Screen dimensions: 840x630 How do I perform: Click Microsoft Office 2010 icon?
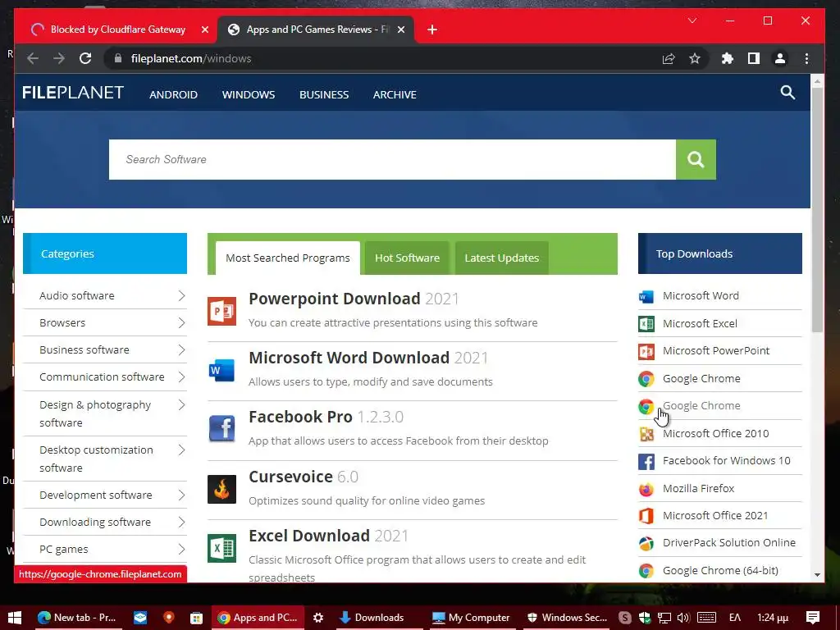point(646,434)
